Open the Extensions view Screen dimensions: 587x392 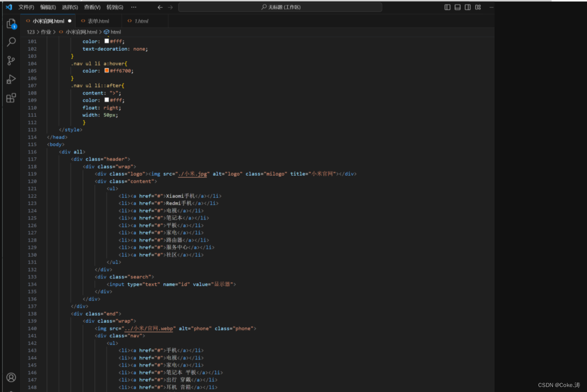pyautogui.click(x=11, y=98)
